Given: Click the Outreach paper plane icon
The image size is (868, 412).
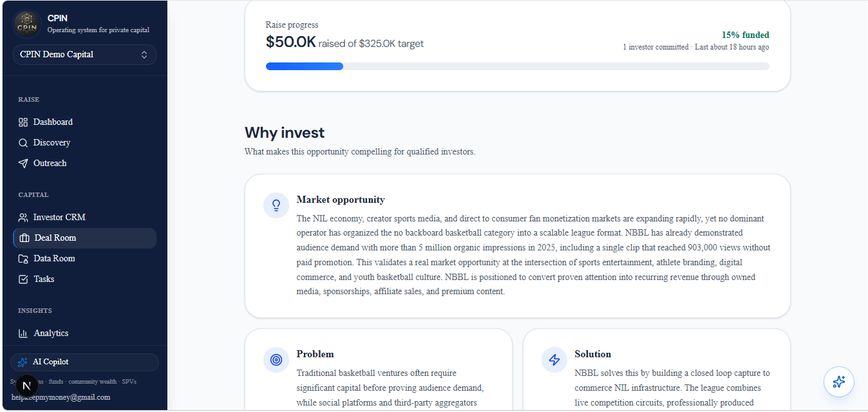Looking at the screenshot, I should (x=23, y=164).
